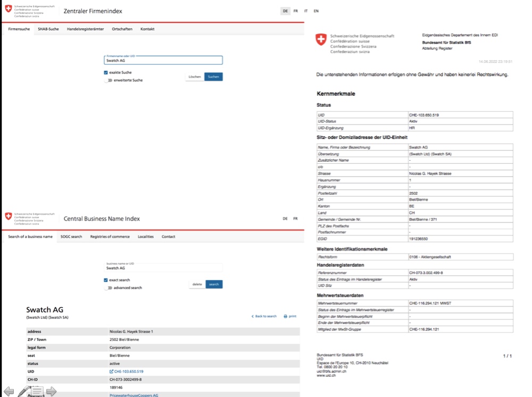The height and width of the screenshot is (397, 532).
Task: Click the Swiss coat of arms in Zentraler Firmenindex header
Action: tap(9, 9)
